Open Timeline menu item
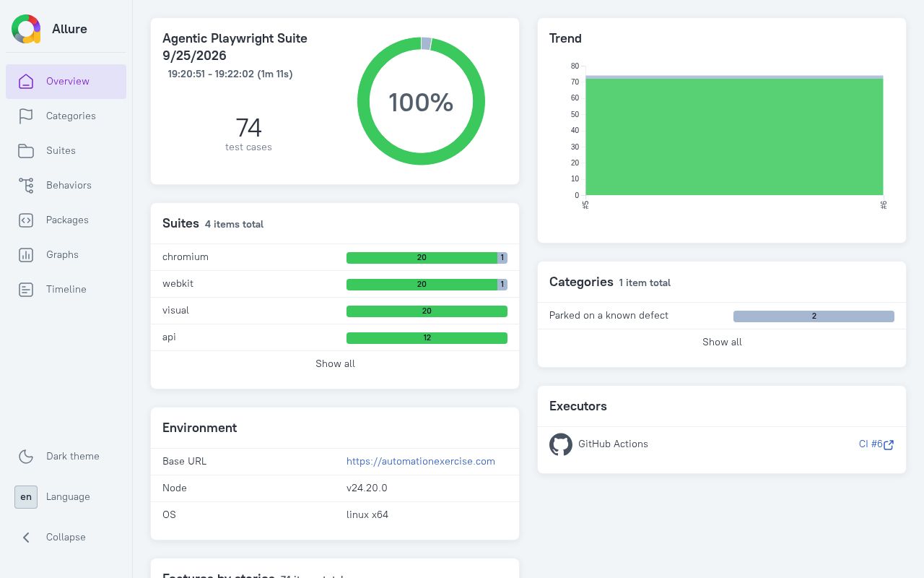The width and height of the screenshot is (924, 578). point(66,289)
